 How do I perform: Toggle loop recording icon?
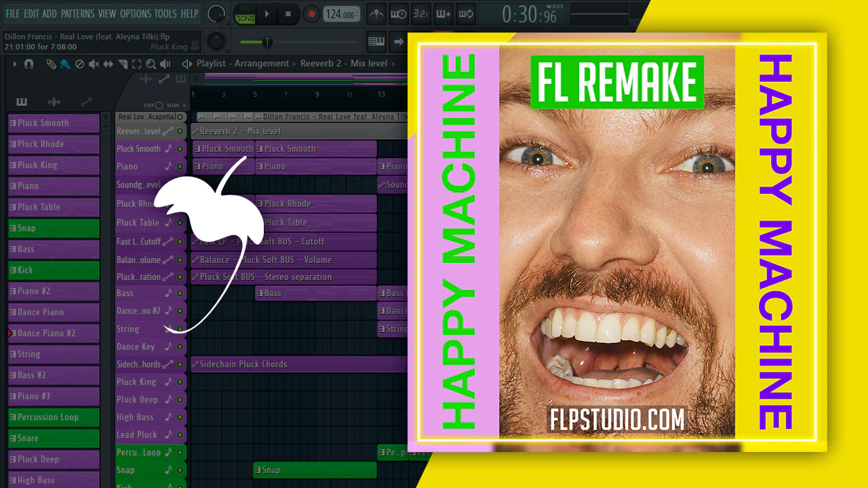pos(466,14)
